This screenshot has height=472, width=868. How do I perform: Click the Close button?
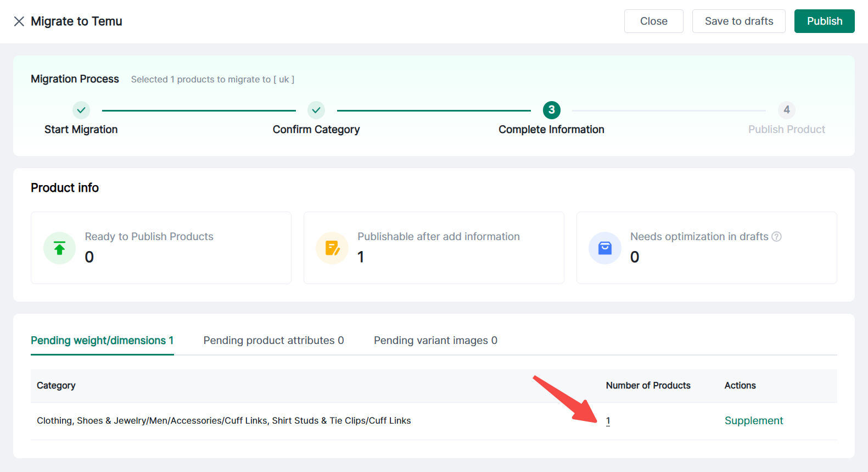click(653, 21)
